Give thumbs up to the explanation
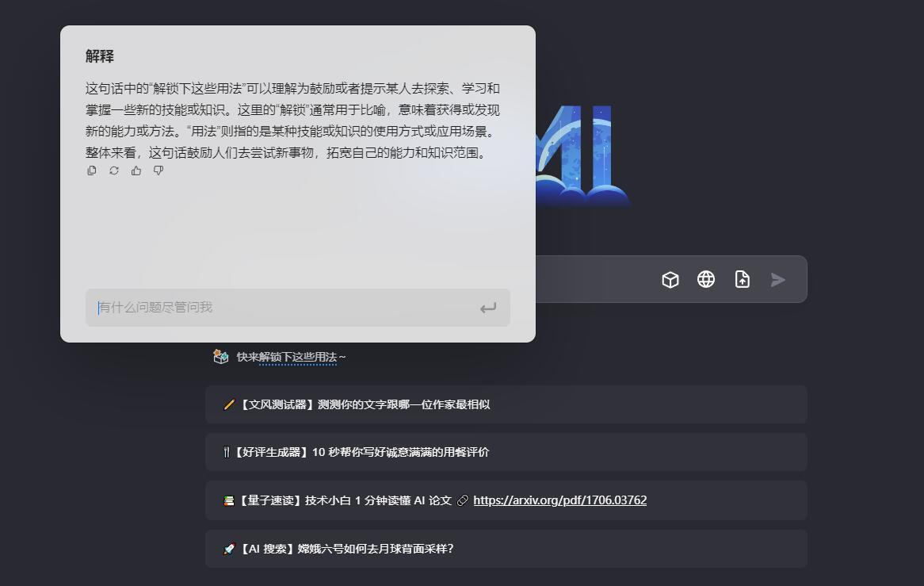Viewport: 924px width, 586px height. [136, 170]
